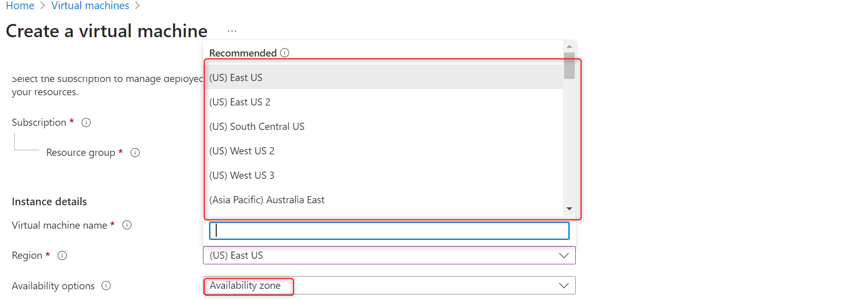Click the info icon next to Recommended

[x=285, y=53]
